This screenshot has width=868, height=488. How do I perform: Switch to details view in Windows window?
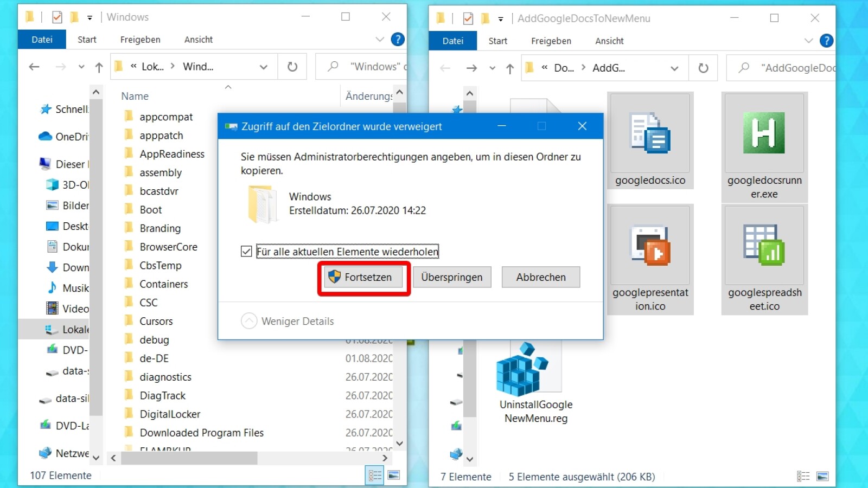[x=375, y=476]
